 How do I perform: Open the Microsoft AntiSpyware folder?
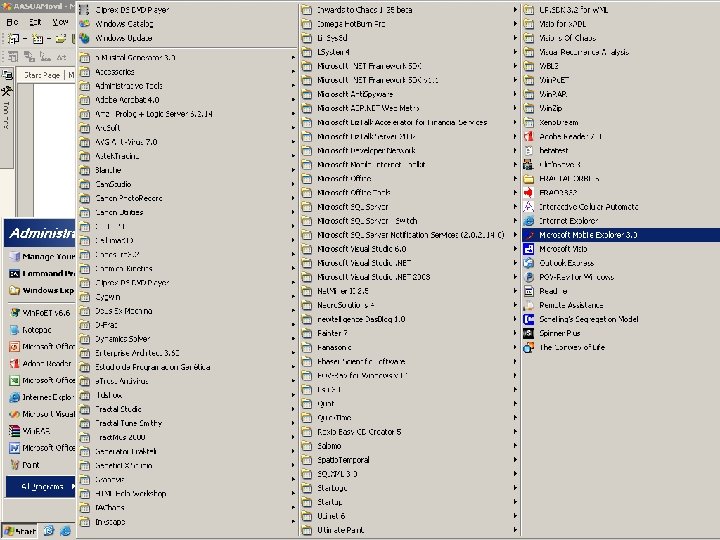click(x=410, y=95)
